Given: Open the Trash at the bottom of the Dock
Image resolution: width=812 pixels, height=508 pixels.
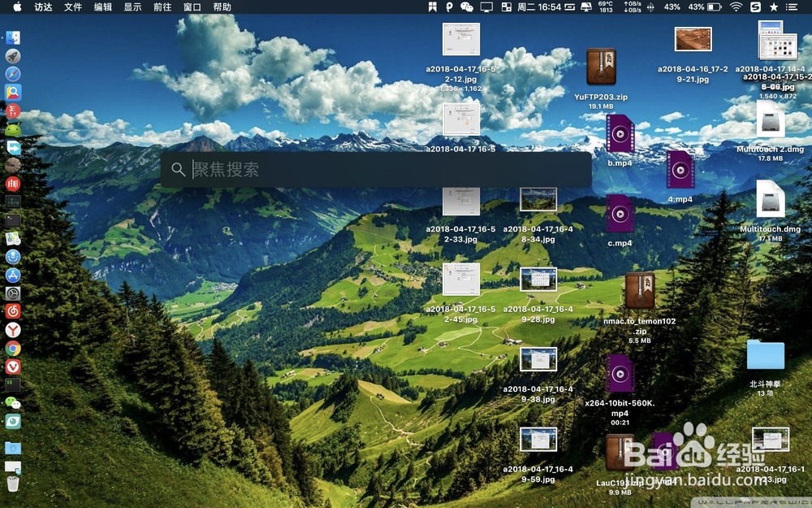Looking at the screenshot, I should 12,484.
